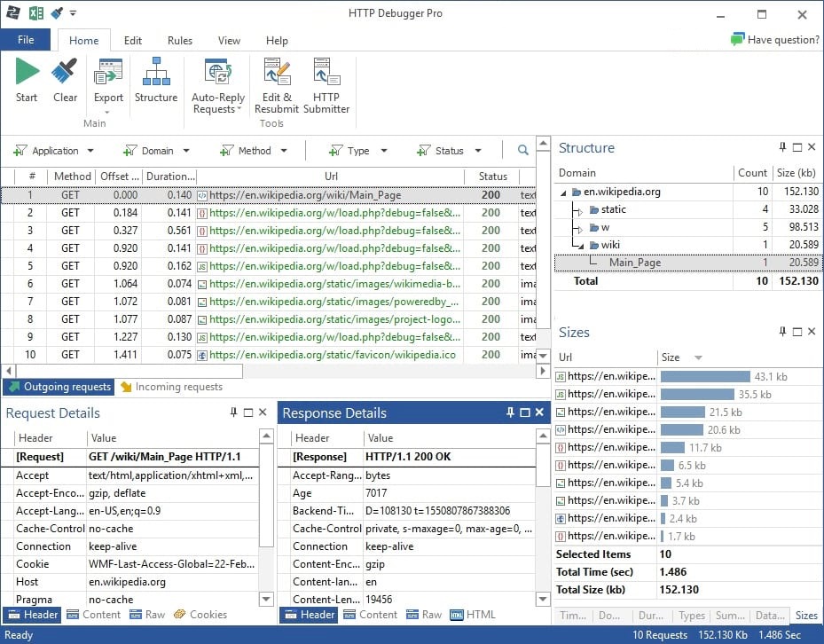Maximize the Structure panel
824x644 pixels.
click(x=797, y=147)
